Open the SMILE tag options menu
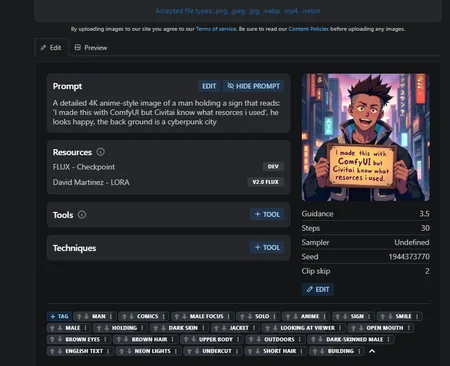Image resolution: width=450 pixels, height=366 pixels. 417,316
